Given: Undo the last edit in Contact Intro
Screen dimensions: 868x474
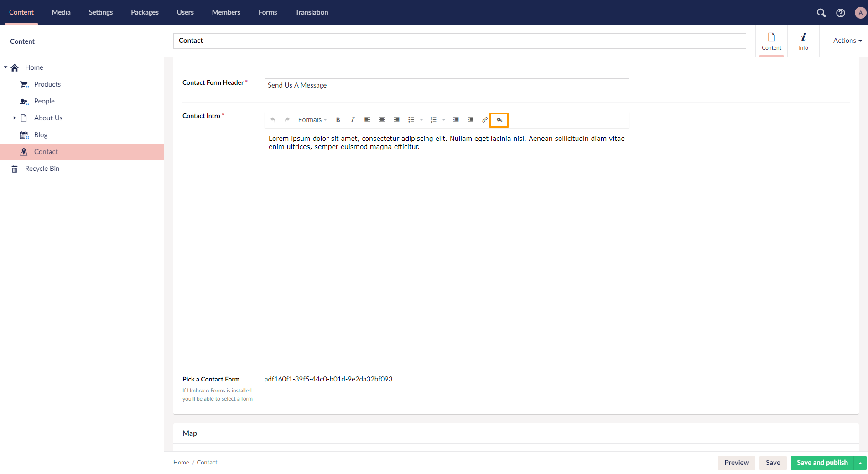Looking at the screenshot, I should coord(273,120).
